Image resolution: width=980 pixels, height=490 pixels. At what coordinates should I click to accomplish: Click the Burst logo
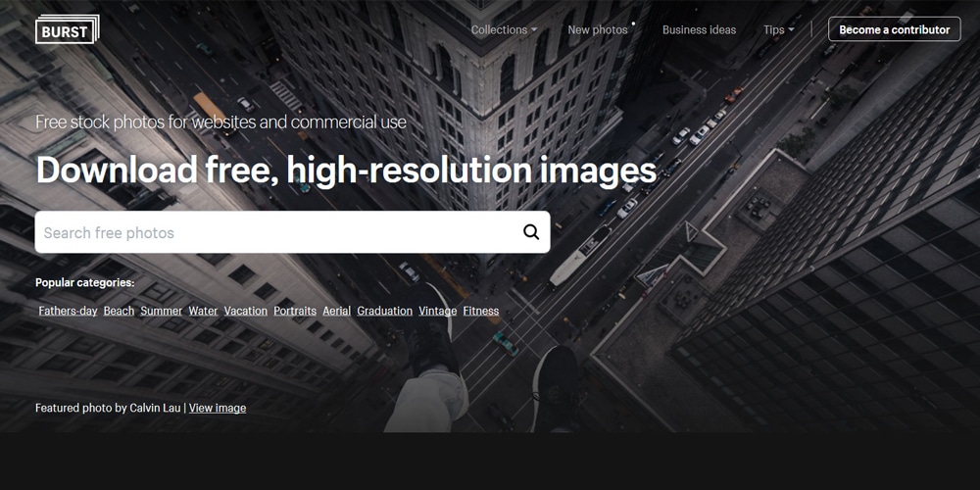pyautogui.click(x=68, y=29)
